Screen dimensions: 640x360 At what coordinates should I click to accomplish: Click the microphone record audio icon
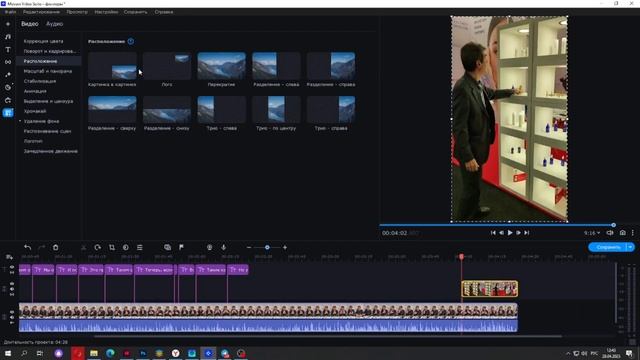click(x=223, y=247)
